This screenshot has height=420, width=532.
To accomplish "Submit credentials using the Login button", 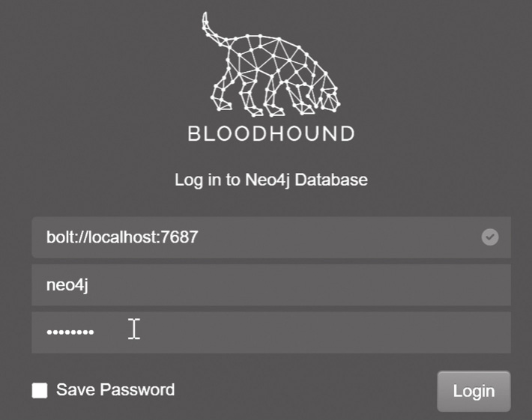I will click(x=474, y=392).
